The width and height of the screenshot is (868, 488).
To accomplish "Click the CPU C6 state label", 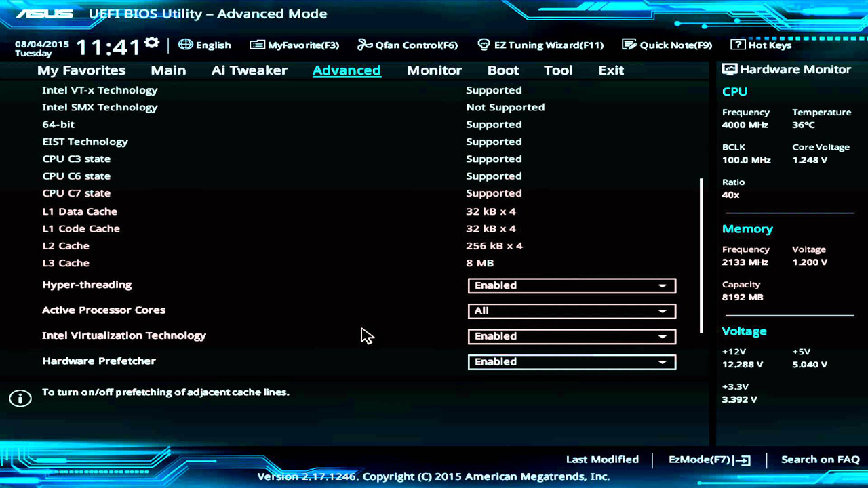I will [x=76, y=176].
